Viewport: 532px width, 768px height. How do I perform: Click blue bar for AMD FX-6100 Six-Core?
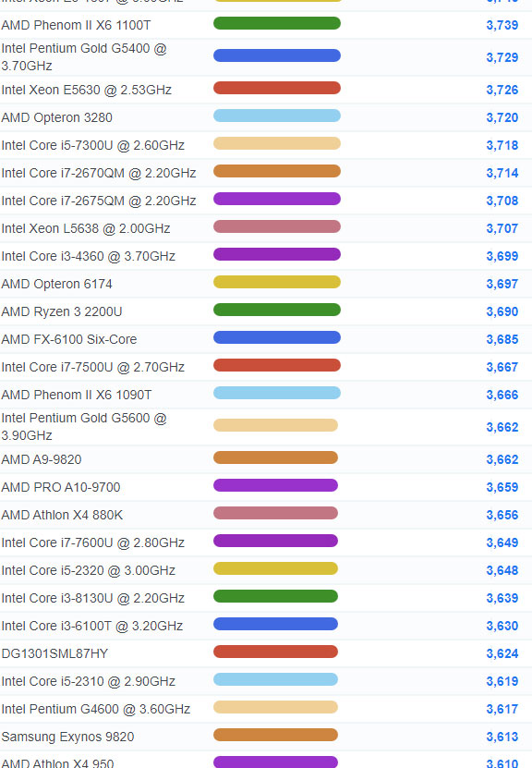(x=277, y=337)
